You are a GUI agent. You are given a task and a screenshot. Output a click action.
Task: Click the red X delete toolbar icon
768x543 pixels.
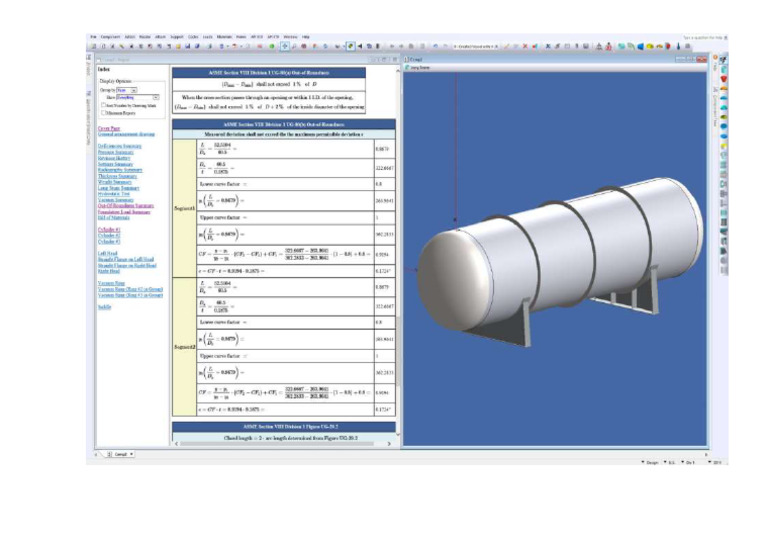[525, 47]
